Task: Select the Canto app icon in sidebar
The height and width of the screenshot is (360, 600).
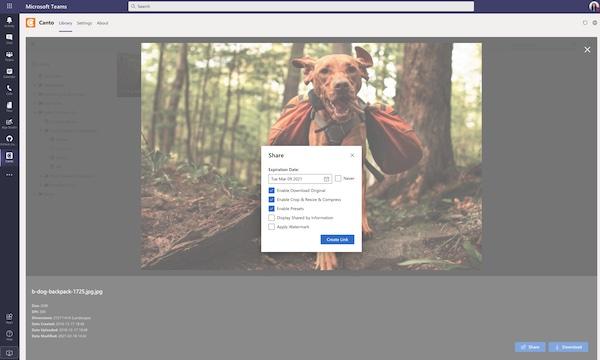Action: [x=9, y=156]
